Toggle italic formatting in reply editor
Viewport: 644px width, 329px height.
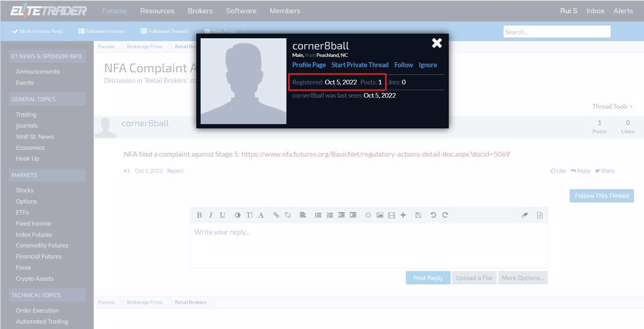coord(211,215)
